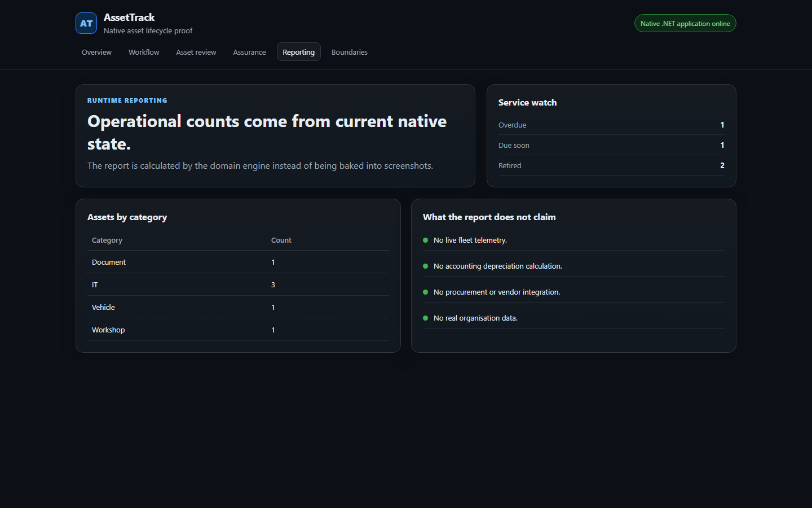Image resolution: width=812 pixels, height=508 pixels.
Task: Select the Overdue row label
Action: [x=512, y=125]
